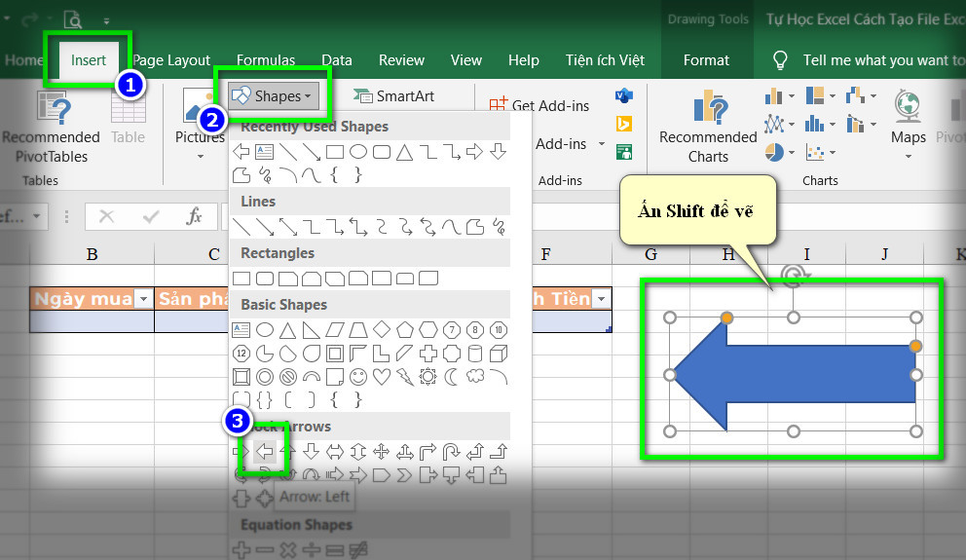Click the SmartArt button

393,96
